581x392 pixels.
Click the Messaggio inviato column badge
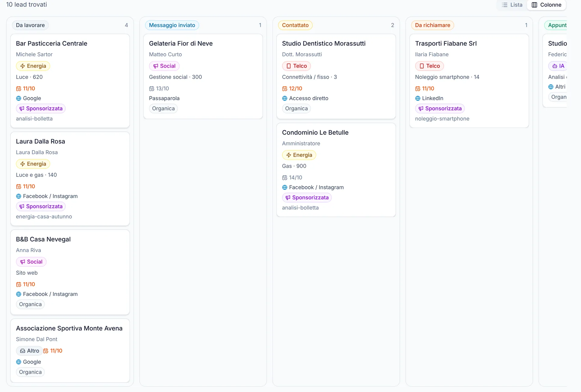(172, 25)
